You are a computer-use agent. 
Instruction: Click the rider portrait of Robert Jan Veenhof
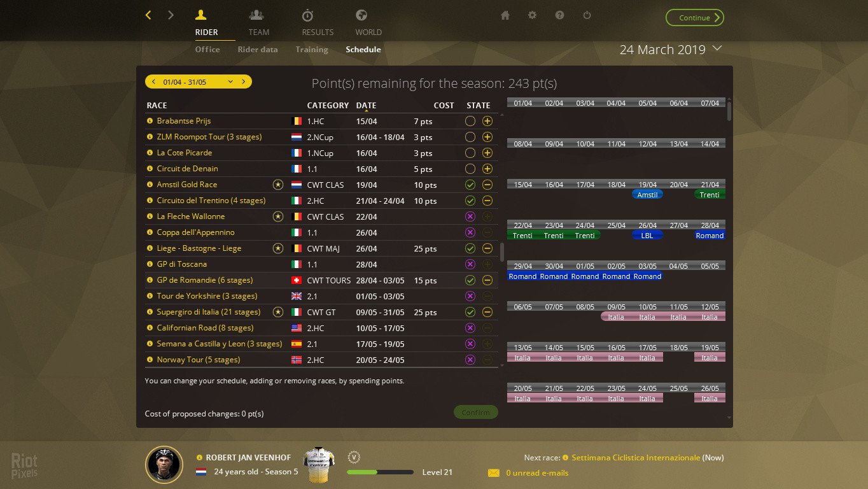(164, 465)
